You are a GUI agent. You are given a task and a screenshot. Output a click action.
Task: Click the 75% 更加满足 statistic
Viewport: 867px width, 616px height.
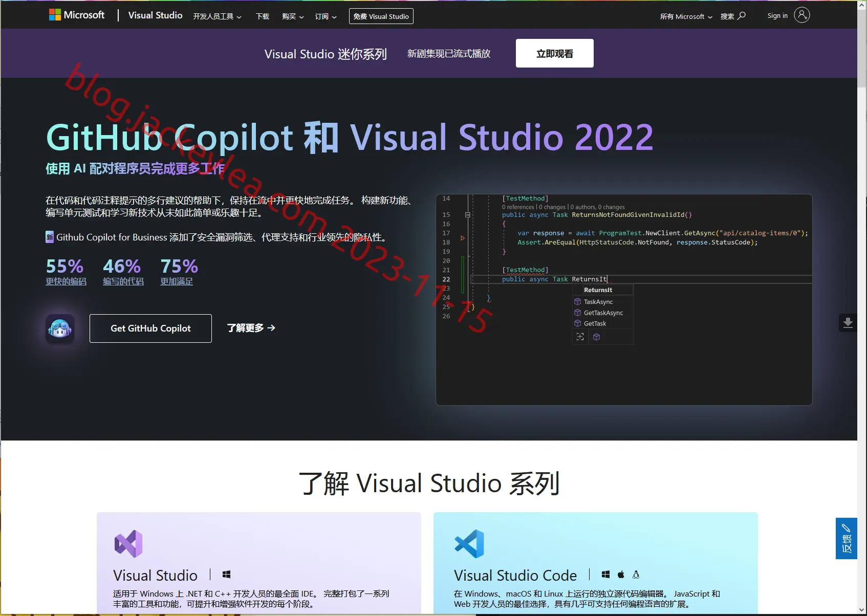coord(179,272)
